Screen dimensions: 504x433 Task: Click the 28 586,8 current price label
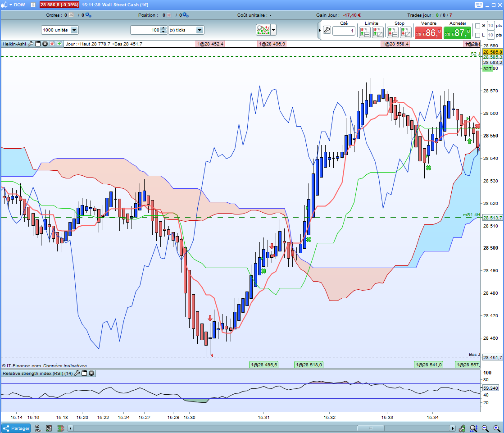(x=492, y=52)
